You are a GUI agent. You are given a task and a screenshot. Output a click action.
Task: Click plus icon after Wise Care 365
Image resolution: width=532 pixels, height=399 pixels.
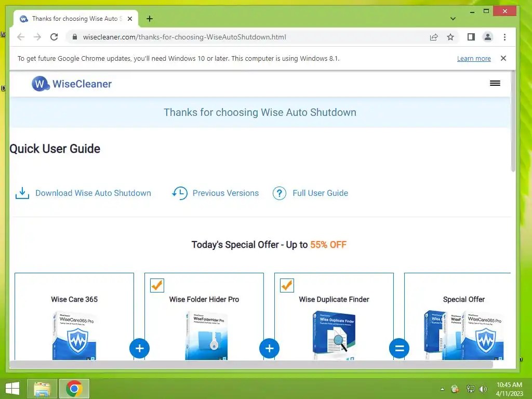pos(139,348)
